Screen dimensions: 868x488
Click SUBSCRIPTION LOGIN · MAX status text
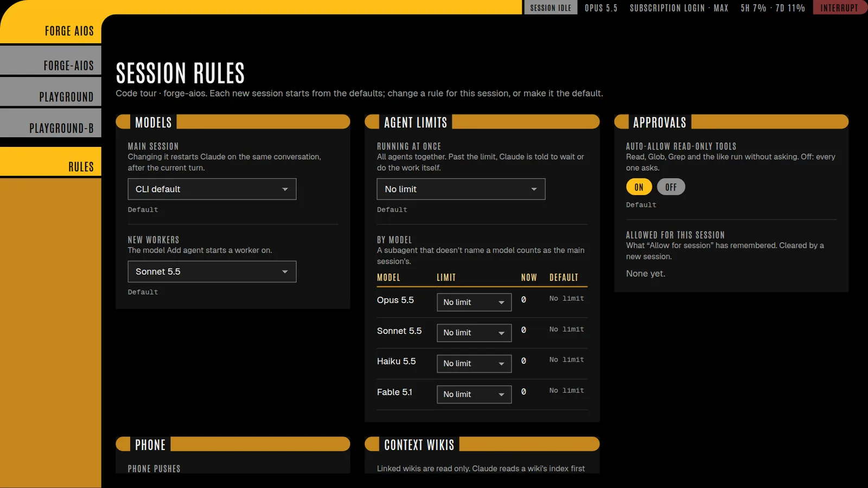[x=679, y=8]
